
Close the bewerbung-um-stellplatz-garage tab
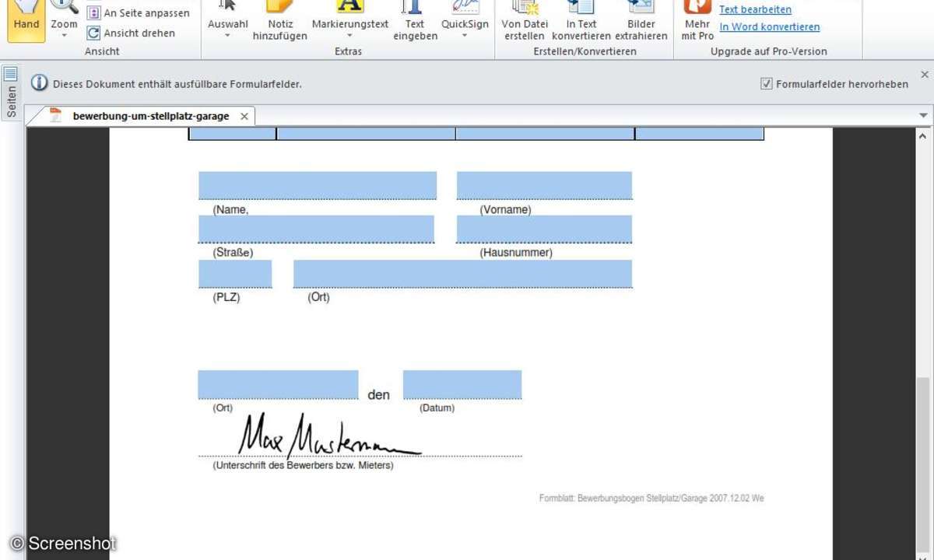click(244, 116)
